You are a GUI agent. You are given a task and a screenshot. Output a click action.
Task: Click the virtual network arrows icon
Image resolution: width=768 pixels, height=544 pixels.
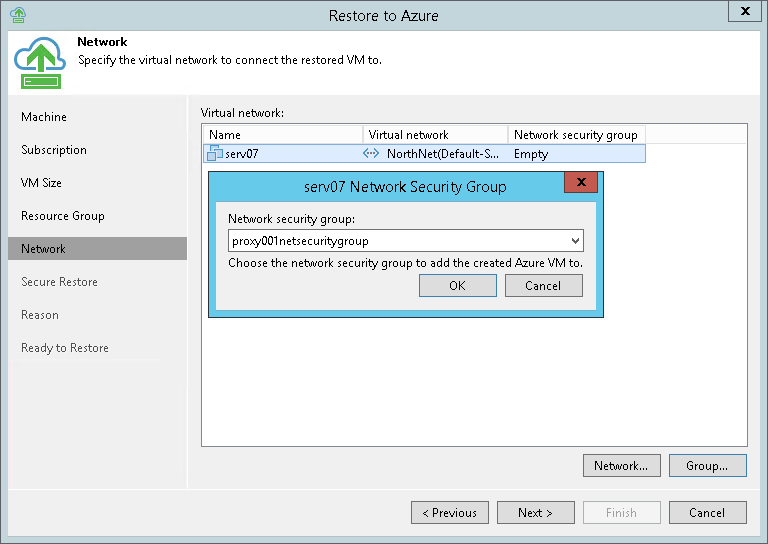pos(371,154)
